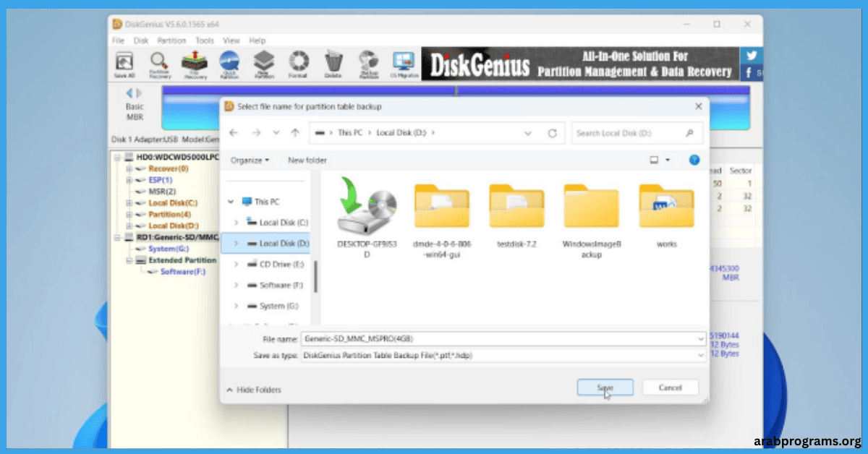This screenshot has width=868, height=454.
Task: Collapse Extended Partition in disk tree
Action: pos(129,260)
